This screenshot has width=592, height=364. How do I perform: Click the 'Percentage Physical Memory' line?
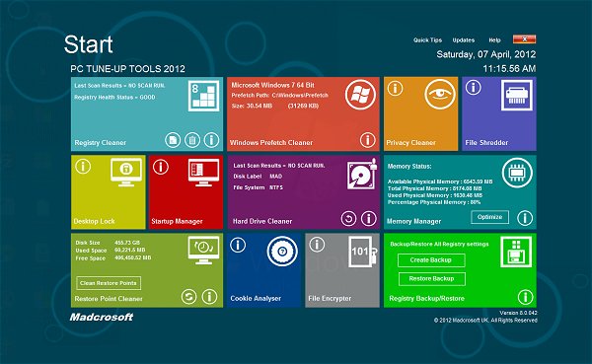coord(434,202)
